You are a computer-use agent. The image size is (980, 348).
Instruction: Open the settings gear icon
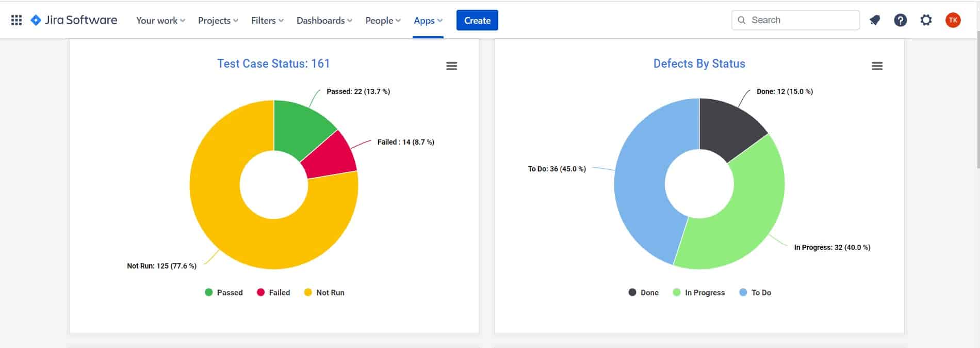[x=926, y=20]
